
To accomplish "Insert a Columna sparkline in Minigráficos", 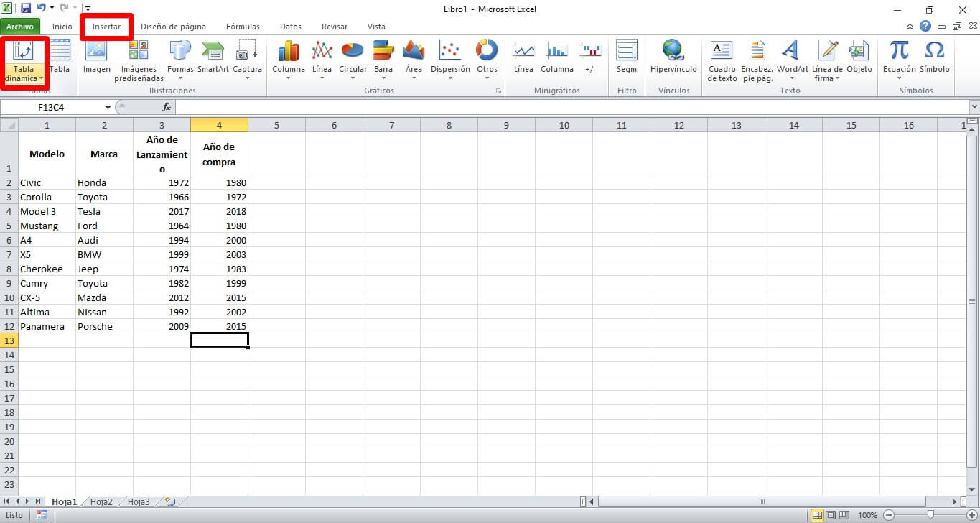I will coord(557,56).
